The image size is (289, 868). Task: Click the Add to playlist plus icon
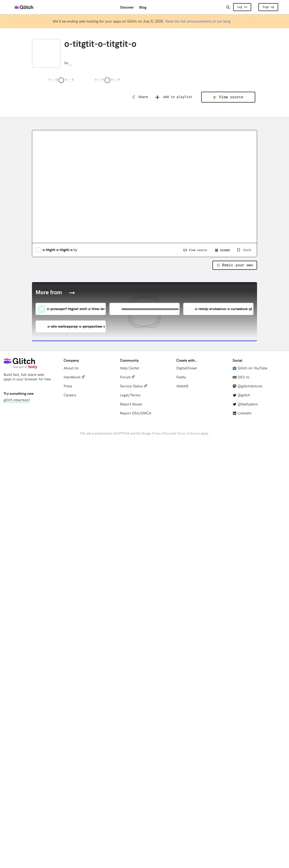157,97
